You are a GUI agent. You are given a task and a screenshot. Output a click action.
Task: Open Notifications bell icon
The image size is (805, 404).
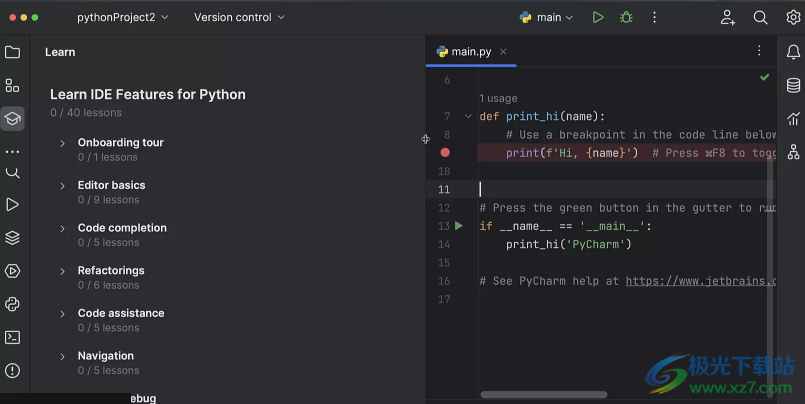click(793, 51)
